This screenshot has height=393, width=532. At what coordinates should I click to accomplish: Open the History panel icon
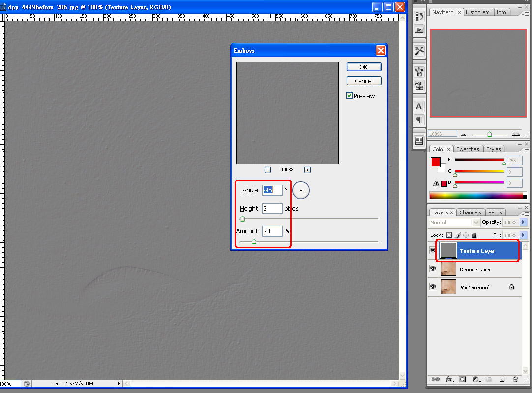[419, 16]
